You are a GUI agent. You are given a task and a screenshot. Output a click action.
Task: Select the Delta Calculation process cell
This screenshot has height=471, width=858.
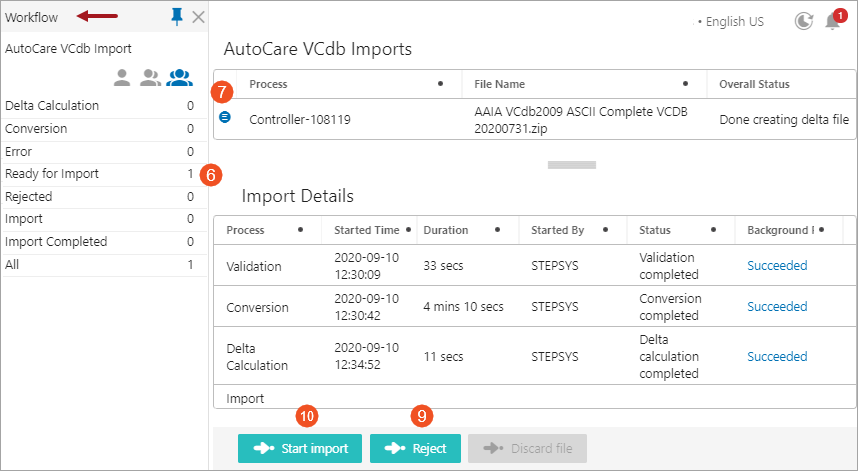click(257, 357)
